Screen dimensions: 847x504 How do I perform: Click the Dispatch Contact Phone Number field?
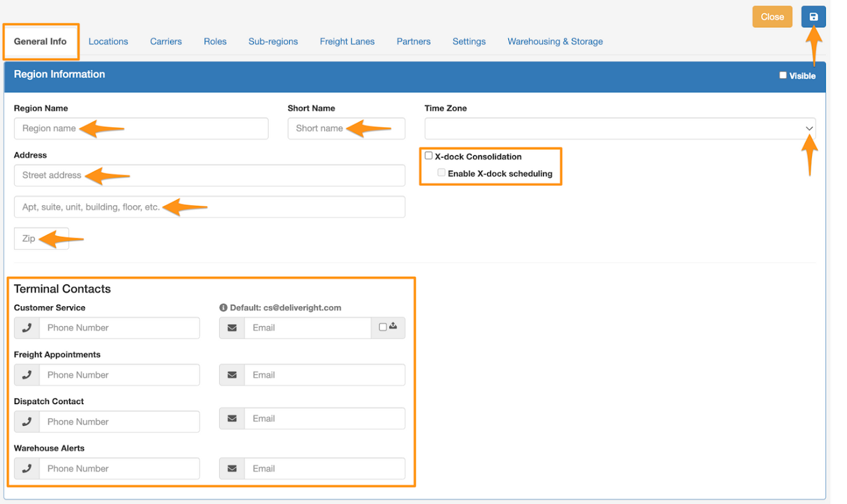pos(119,422)
